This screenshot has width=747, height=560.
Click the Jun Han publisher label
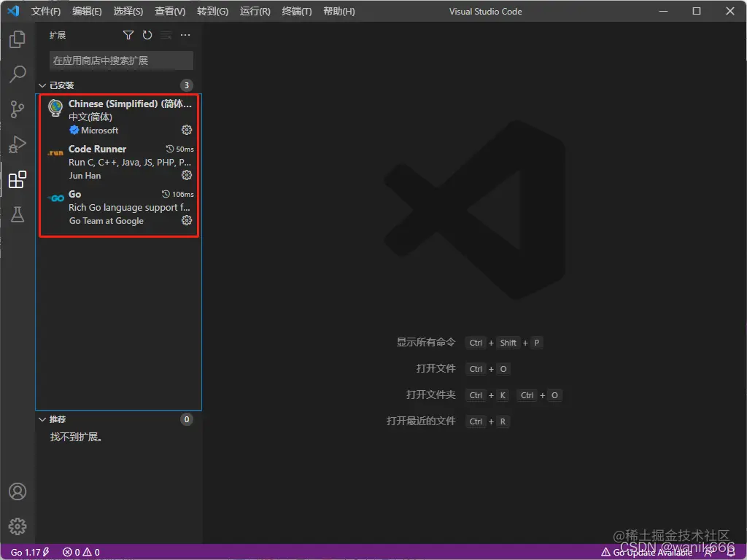[85, 175]
